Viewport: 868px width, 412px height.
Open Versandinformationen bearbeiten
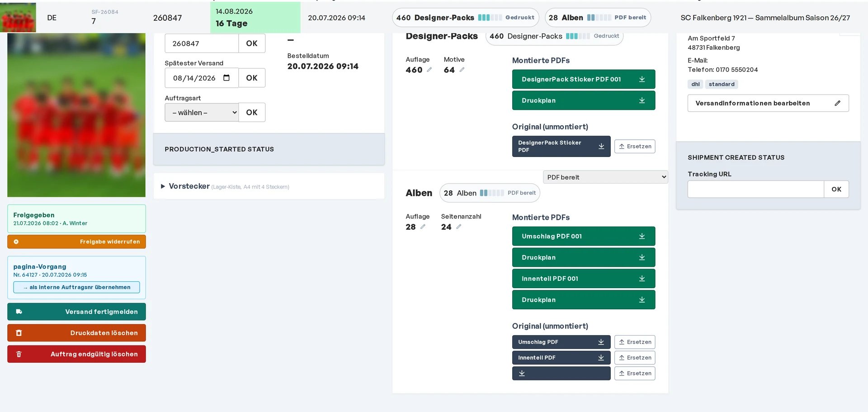pos(768,103)
